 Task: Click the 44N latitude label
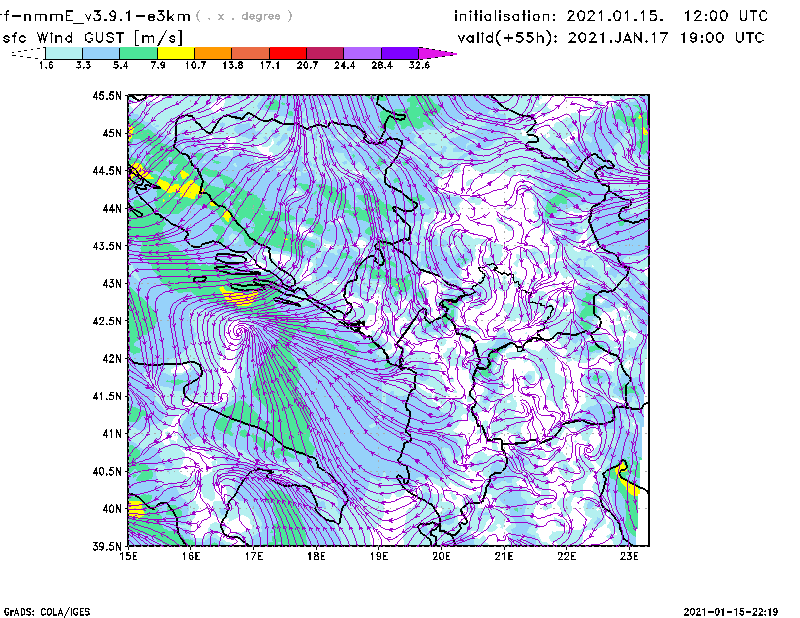coord(112,208)
